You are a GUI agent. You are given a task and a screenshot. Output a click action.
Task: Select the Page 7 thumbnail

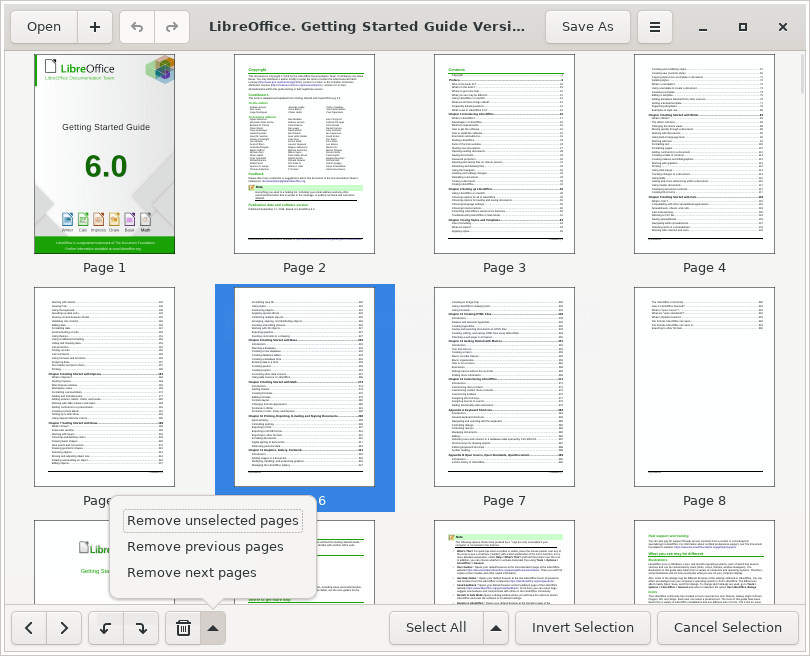504,387
